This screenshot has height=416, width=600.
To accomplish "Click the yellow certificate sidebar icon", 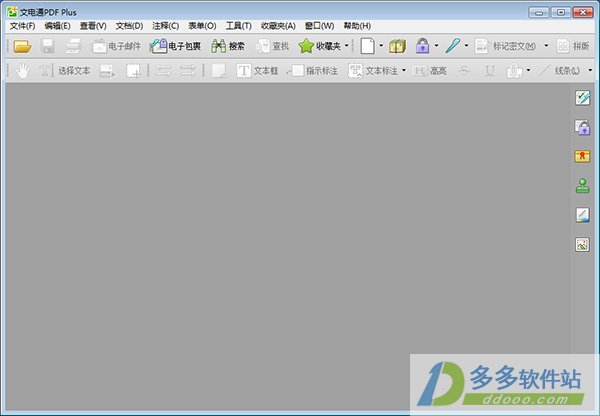I will point(582,156).
